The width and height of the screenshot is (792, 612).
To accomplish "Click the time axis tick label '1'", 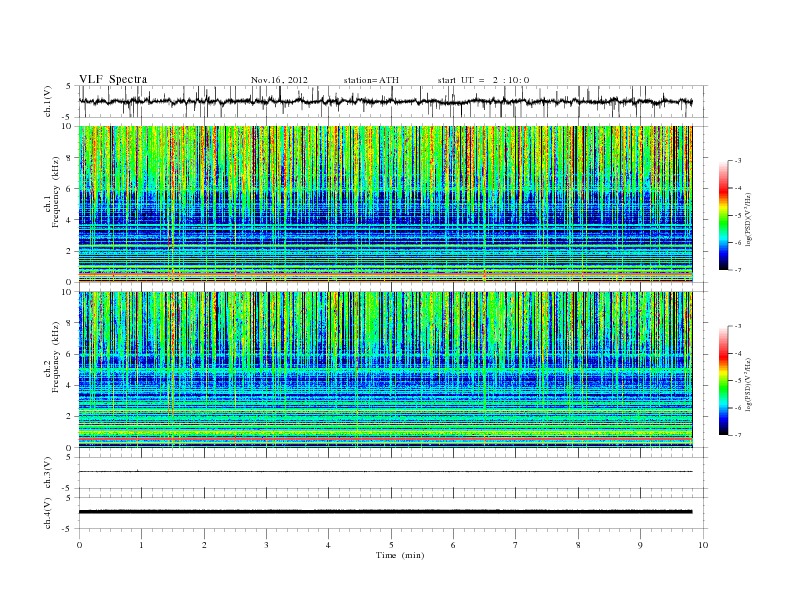I will point(141,545).
